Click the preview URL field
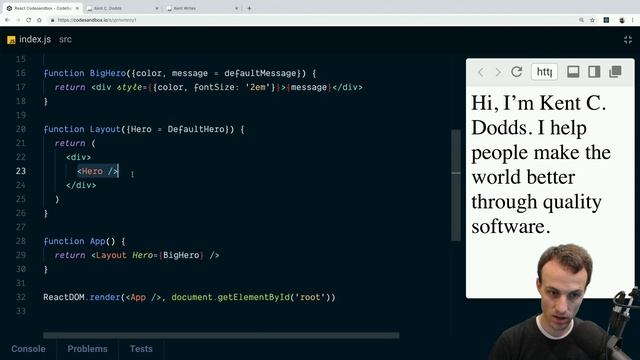The height and width of the screenshot is (360, 640). coord(544,72)
